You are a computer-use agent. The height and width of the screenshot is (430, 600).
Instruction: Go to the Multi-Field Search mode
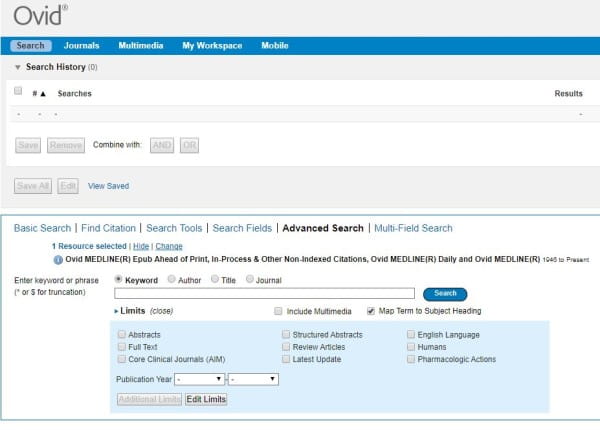pyautogui.click(x=413, y=228)
